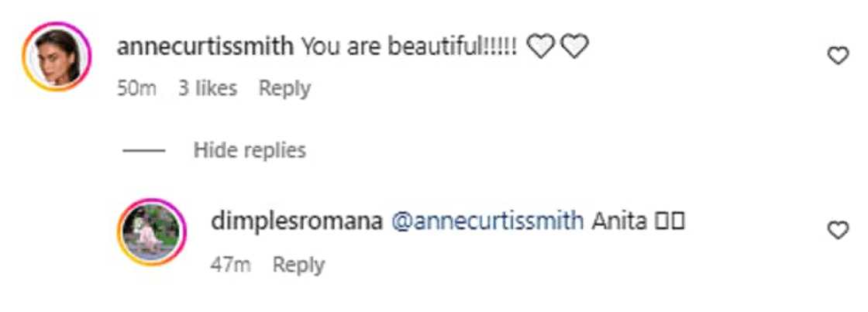Like annecurtissmith's comment with the heart
Image resolution: width=868 pixels, height=312 pixels.
pos(839,56)
